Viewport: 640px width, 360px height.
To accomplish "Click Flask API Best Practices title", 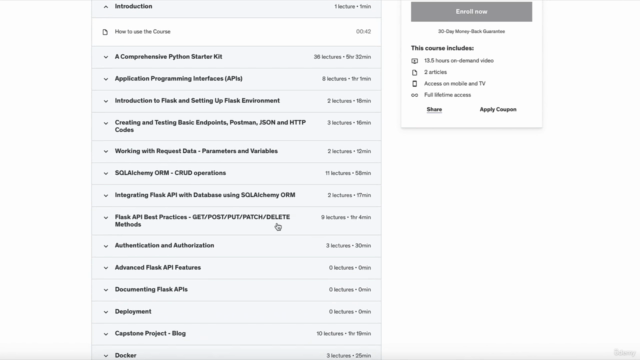I will point(202,220).
